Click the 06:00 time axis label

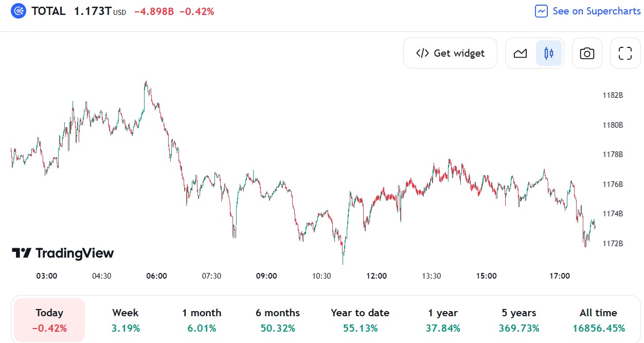(x=156, y=276)
